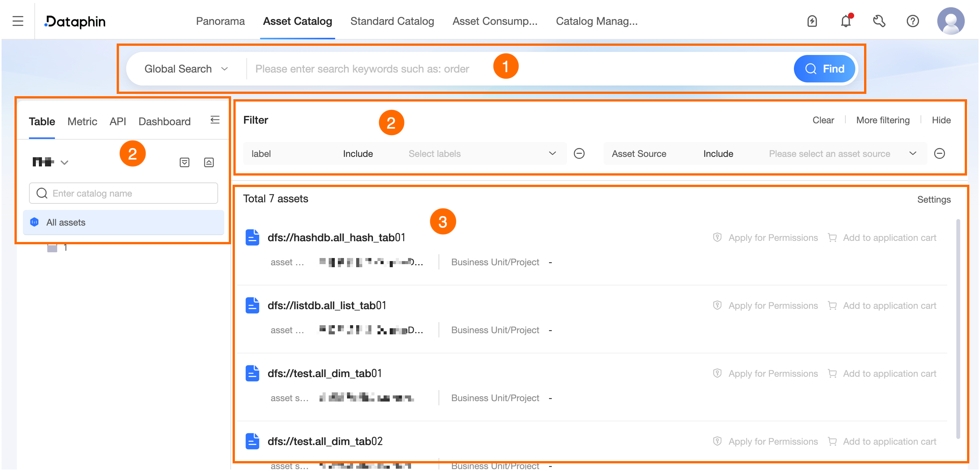
Task: Remove the Asset Source filter condition
Action: click(x=940, y=153)
